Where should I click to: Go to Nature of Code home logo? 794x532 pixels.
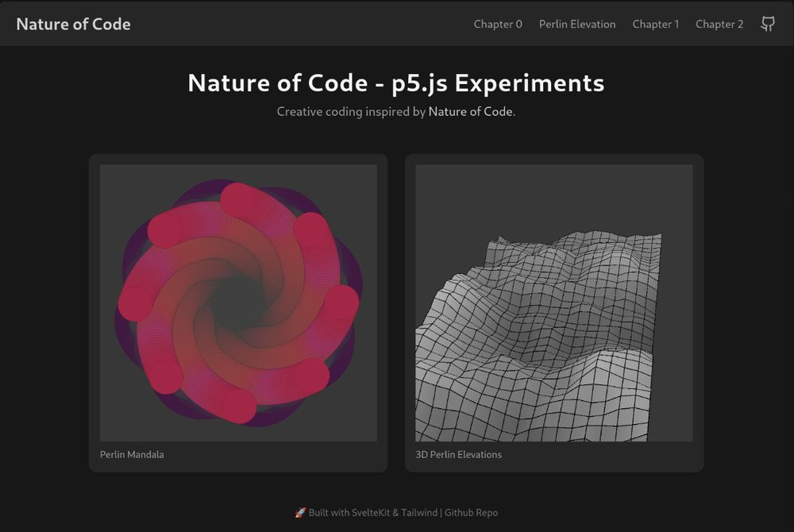coord(73,24)
